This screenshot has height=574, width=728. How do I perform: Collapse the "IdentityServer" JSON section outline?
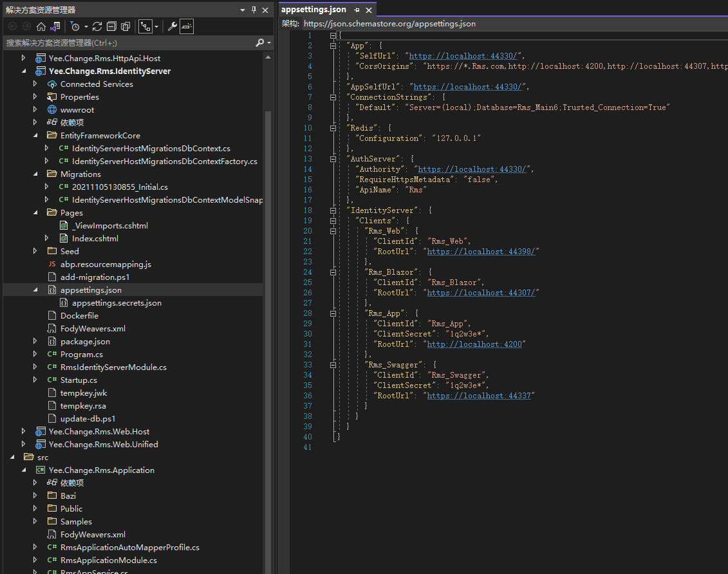point(333,210)
